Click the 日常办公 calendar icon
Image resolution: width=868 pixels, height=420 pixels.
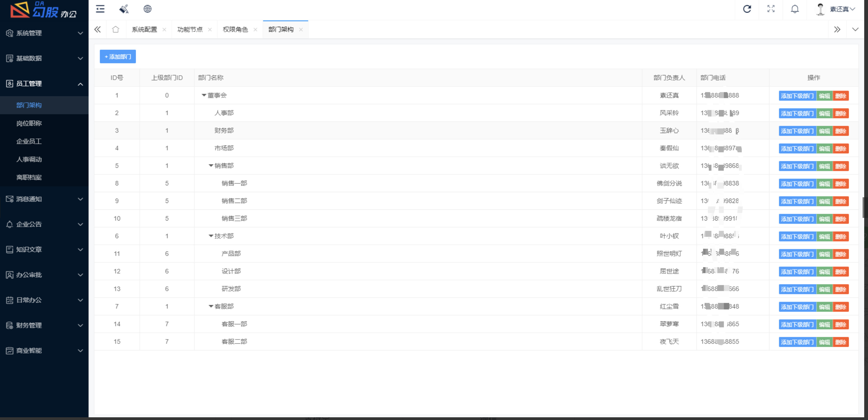[x=9, y=300]
